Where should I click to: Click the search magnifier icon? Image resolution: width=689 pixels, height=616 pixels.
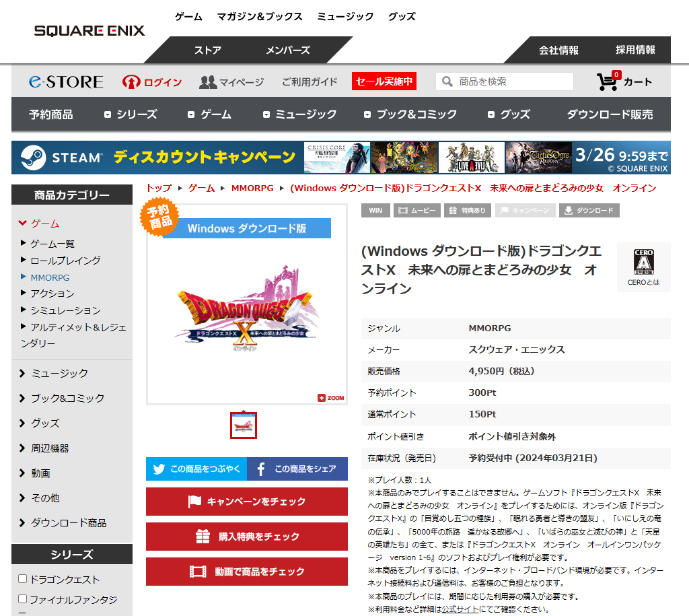pos(447,81)
